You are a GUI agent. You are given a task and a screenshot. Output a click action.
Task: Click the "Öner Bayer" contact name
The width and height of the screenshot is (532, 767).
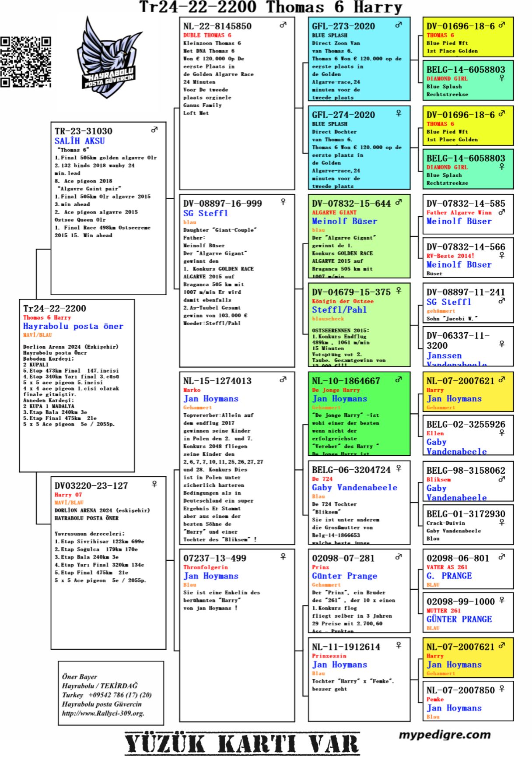80,677
